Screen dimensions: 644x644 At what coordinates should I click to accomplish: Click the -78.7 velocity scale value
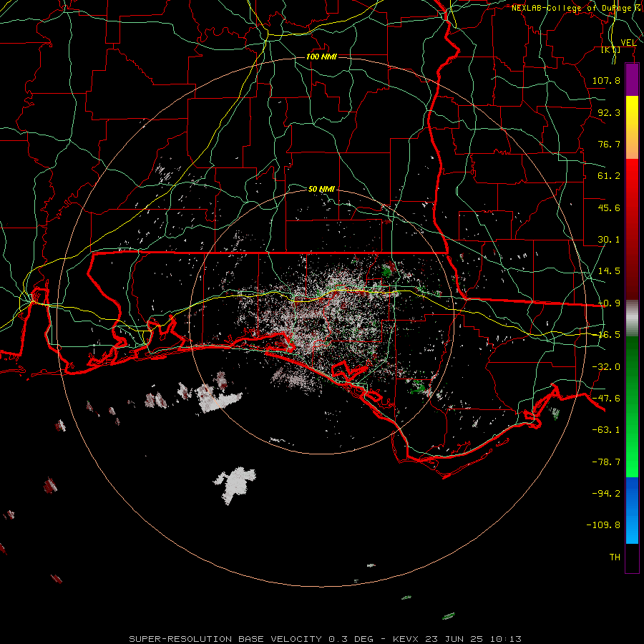point(606,462)
